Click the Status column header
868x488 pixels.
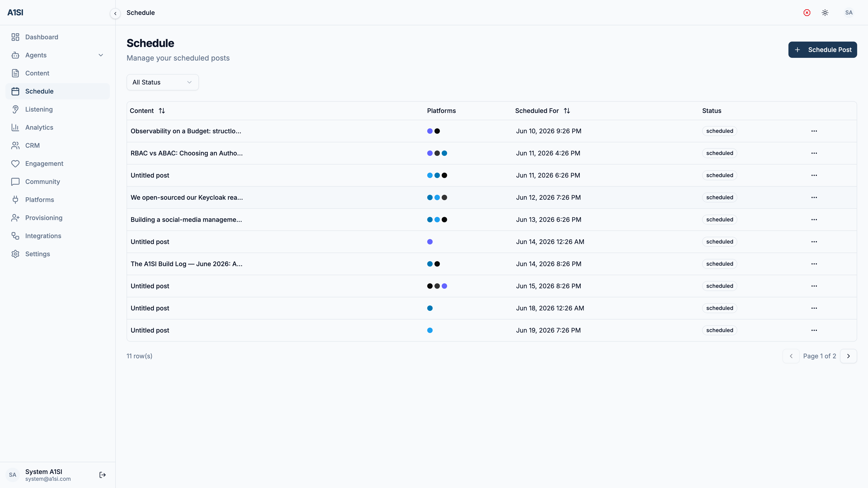pyautogui.click(x=712, y=111)
